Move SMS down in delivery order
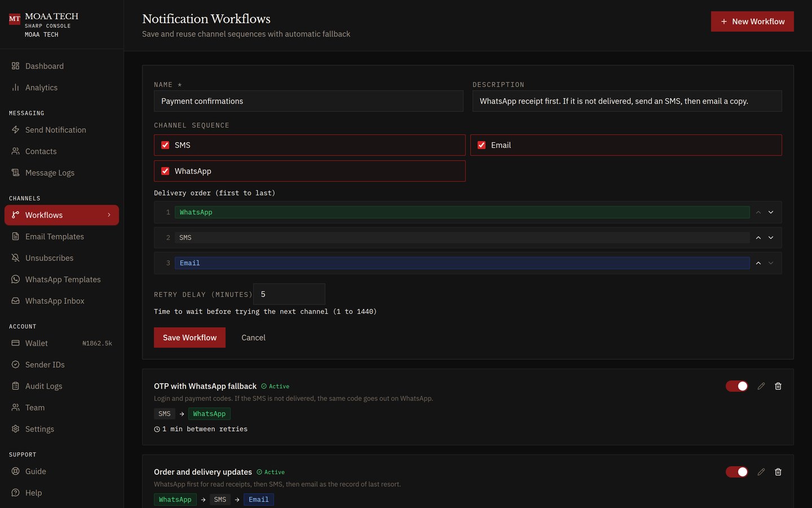 (x=771, y=238)
